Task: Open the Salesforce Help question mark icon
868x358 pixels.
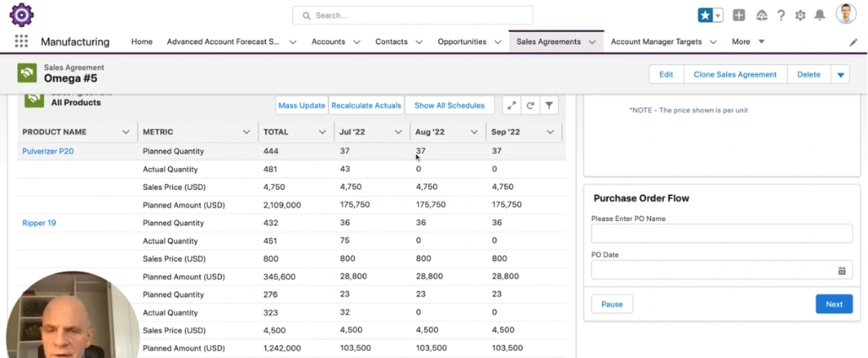Action: [x=781, y=16]
